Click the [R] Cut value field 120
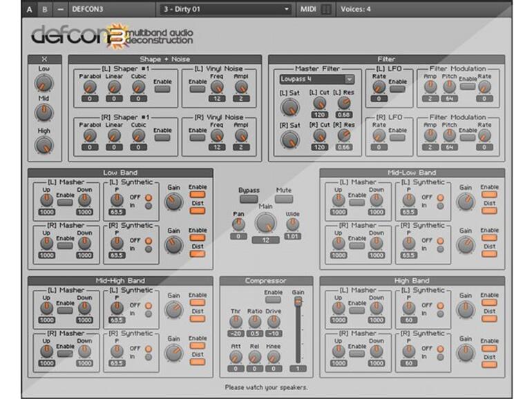Image resolution: width=532 pixels, height=399 pixels. click(x=319, y=148)
